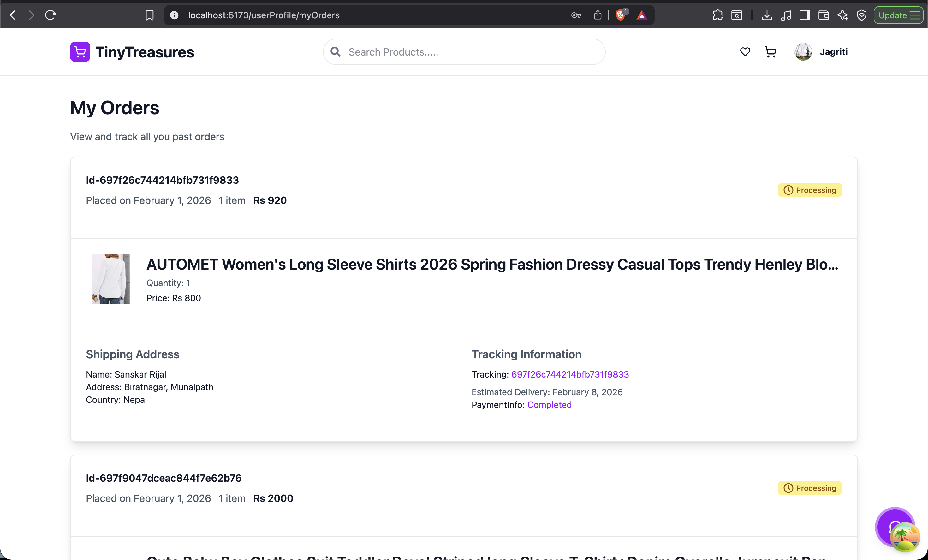Click the Rs 920 order total
Screen dimensions: 928x560
(270, 200)
